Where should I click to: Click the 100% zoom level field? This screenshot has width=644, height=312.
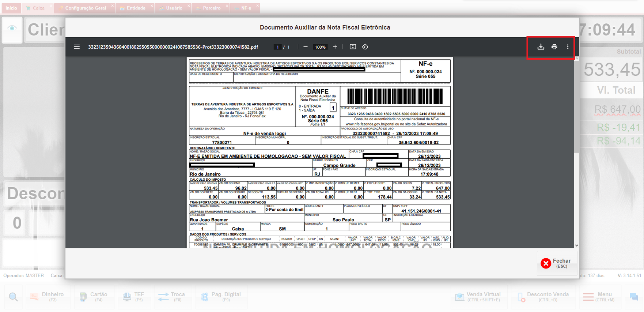click(320, 47)
